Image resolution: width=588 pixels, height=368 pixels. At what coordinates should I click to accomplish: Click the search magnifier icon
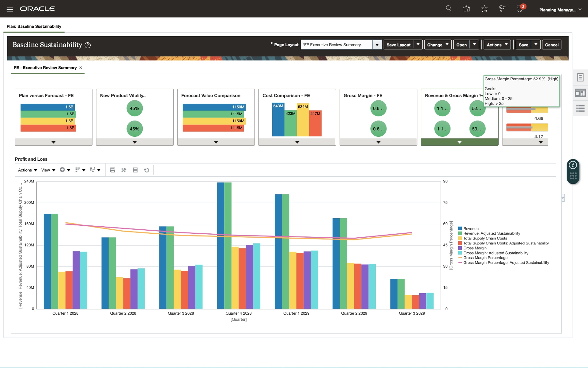pos(448,9)
